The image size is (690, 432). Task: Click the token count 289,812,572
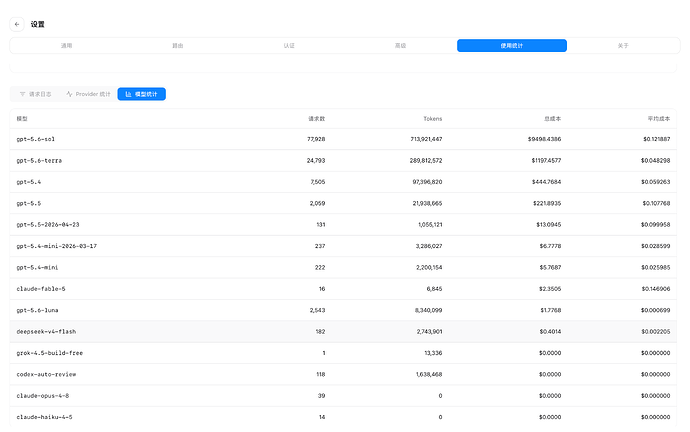(426, 161)
